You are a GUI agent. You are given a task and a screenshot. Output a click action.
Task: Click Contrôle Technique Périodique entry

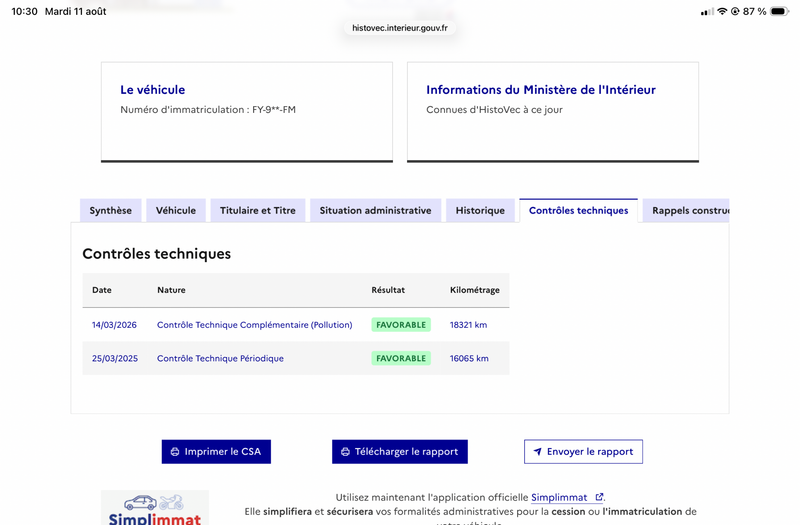(220, 358)
